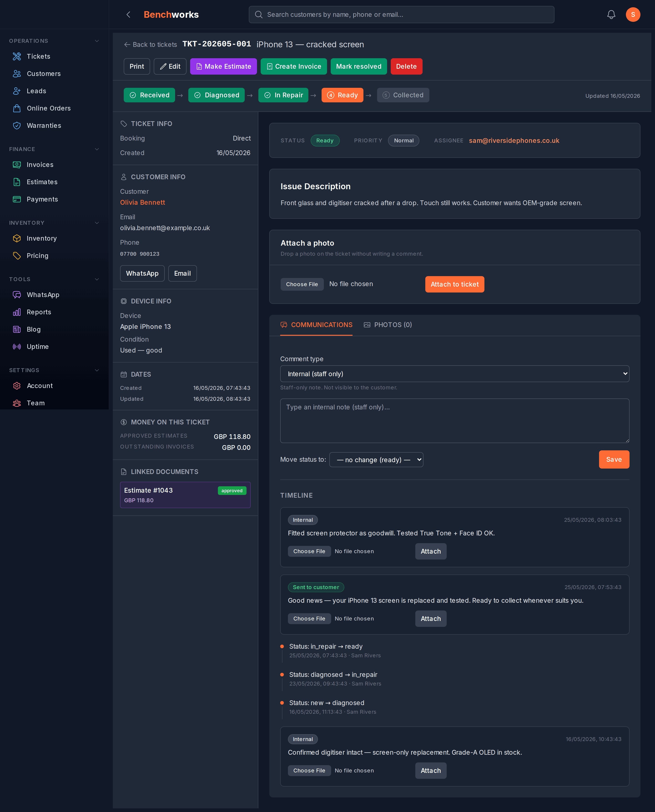Click search magnifier icon in search bar
The width and height of the screenshot is (655, 812).
tap(259, 15)
